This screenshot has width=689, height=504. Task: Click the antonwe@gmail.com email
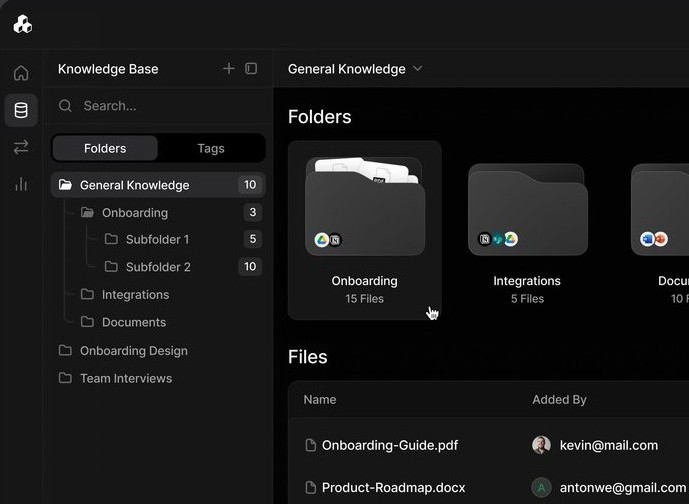click(x=623, y=488)
